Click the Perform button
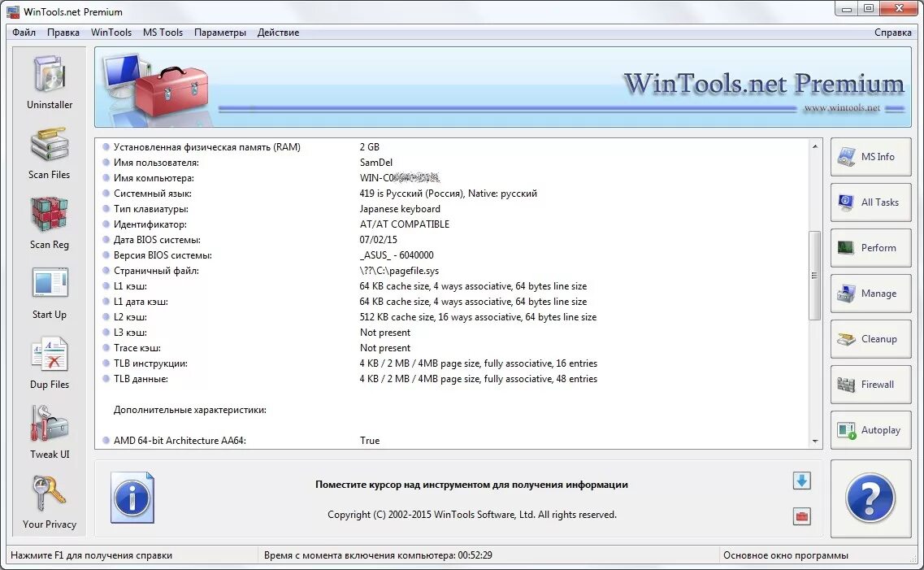This screenshot has width=924, height=570. (x=870, y=247)
